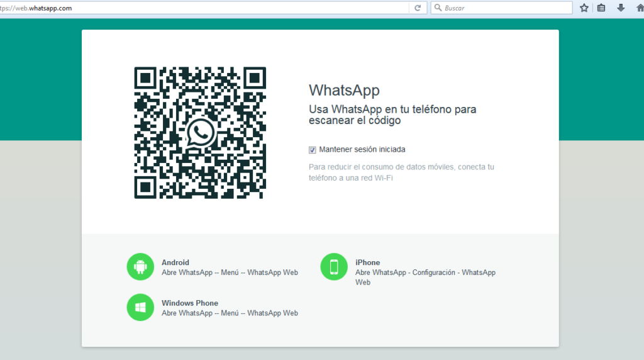Click the reload page button

[x=417, y=8]
